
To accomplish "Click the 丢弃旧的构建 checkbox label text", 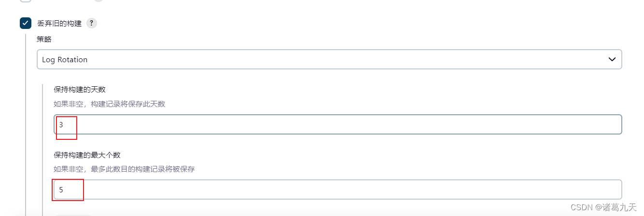I will 59,23.
